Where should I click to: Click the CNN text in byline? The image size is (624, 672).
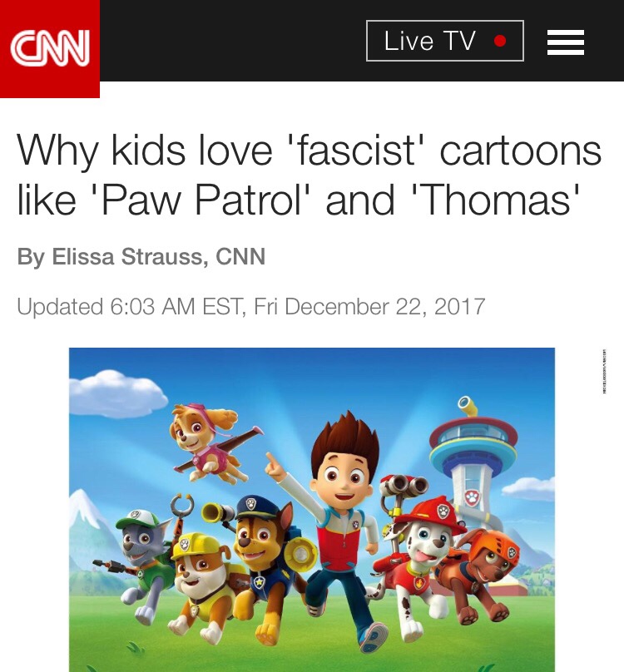coord(240,256)
